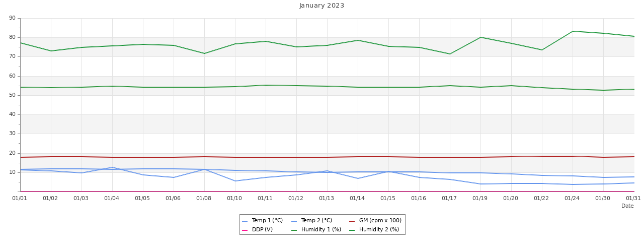This screenshot has height=252, width=644.
Task: Click the blue Temp 1 legend color marker
Action: pyautogui.click(x=245, y=221)
